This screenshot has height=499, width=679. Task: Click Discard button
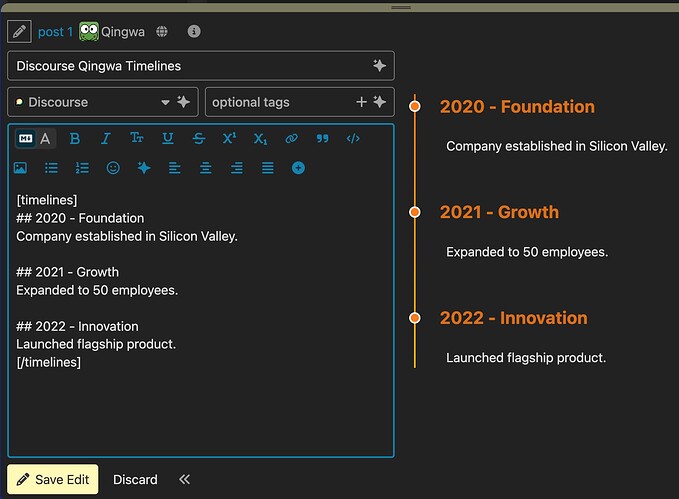[x=135, y=480]
